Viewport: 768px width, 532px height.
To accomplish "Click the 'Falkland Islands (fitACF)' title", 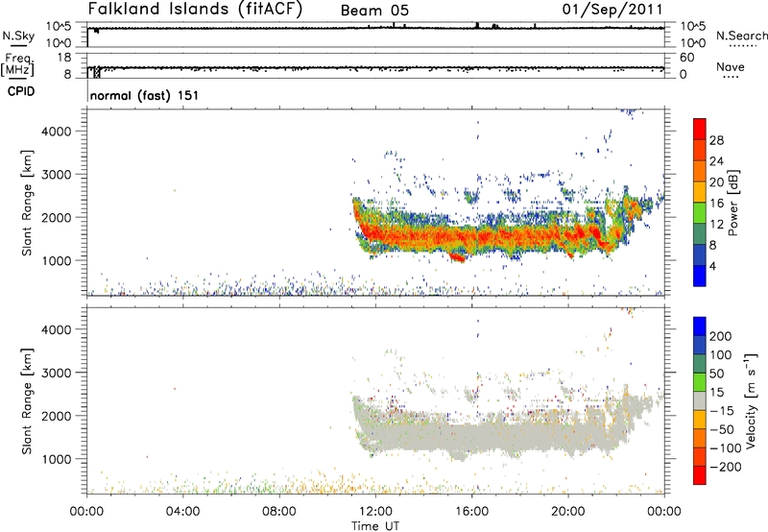I will [x=195, y=9].
